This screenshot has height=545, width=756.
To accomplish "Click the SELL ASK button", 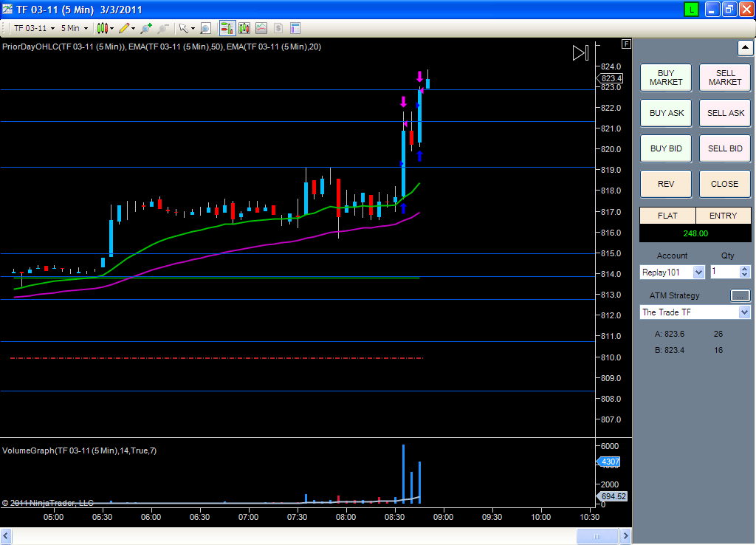I will click(x=725, y=113).
